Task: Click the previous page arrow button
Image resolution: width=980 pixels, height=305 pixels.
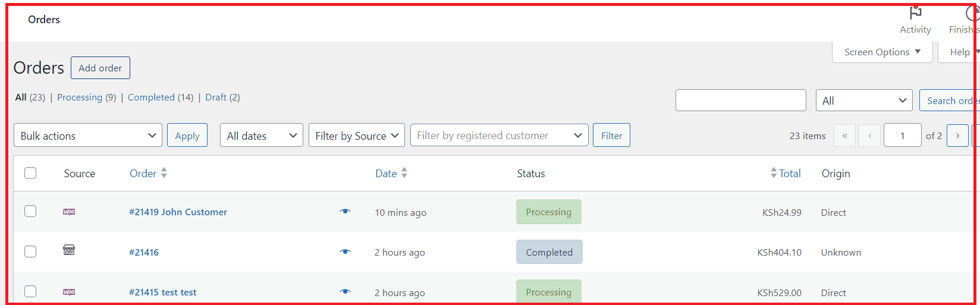Action: click(869, 136)
